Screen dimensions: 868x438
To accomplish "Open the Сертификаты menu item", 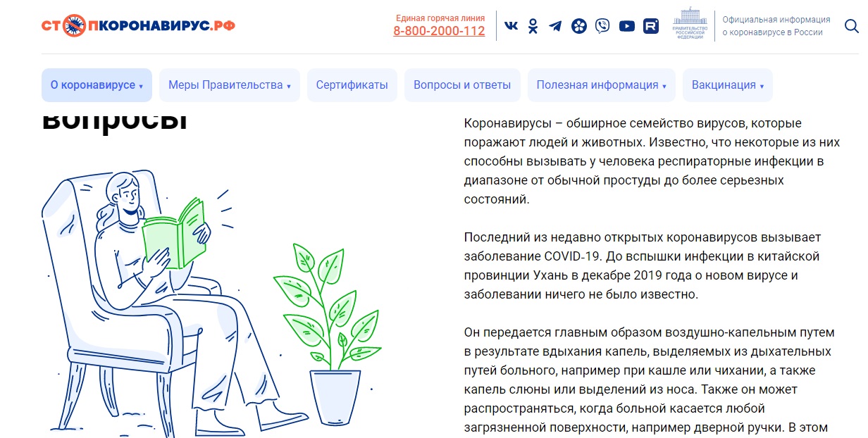I will click(x=352, y=85).
